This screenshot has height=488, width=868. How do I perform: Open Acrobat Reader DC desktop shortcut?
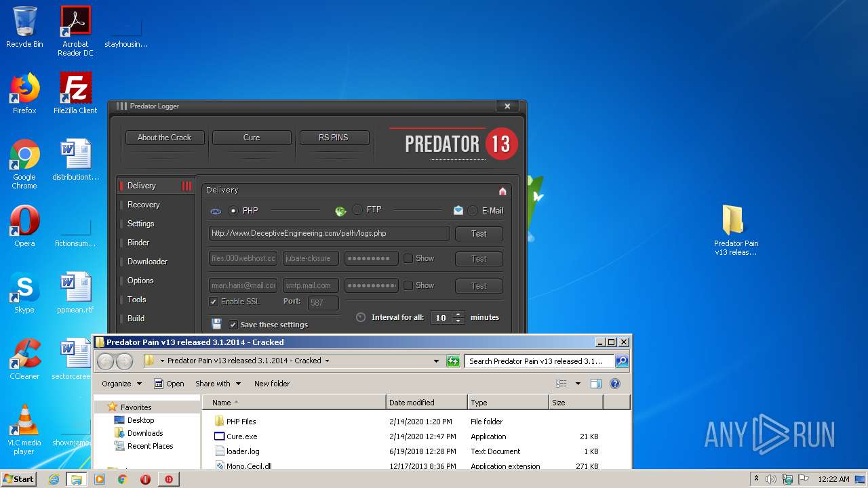click(75, 31)
